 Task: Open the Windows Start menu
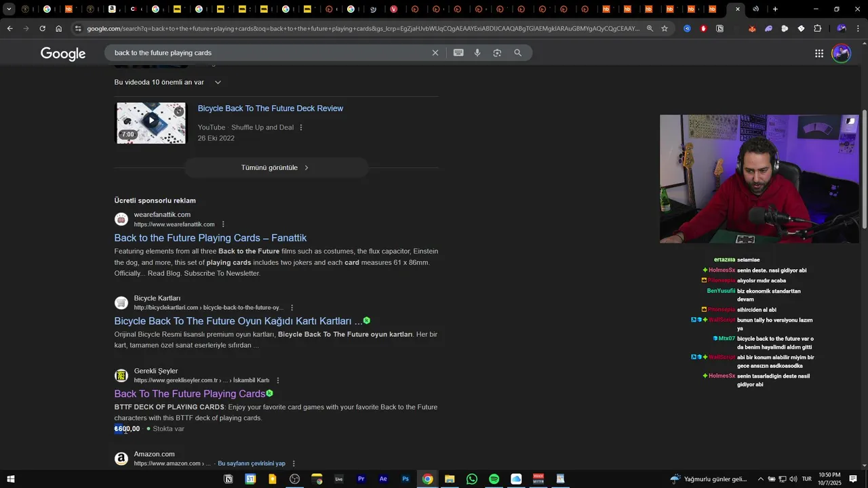point(11,479)
